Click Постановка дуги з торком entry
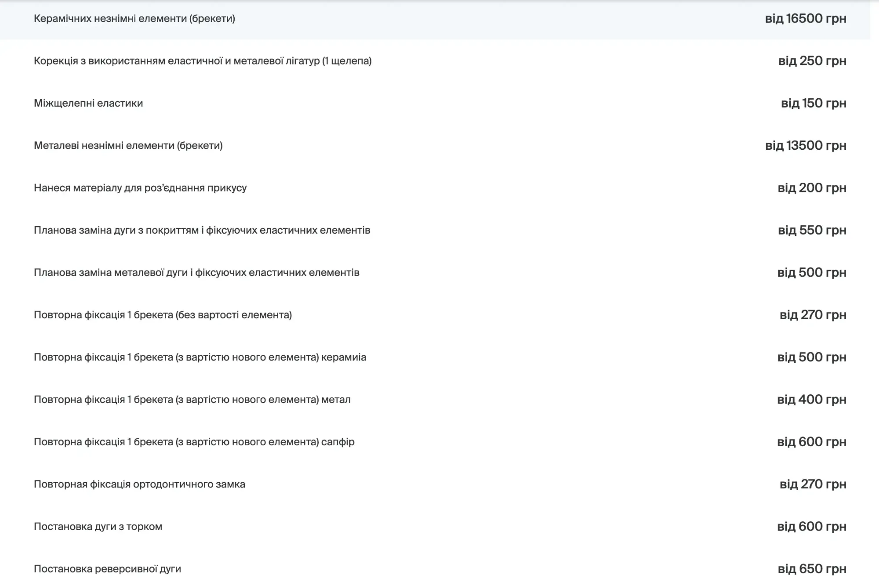This screenshot has height=588, width=879. 98,527
